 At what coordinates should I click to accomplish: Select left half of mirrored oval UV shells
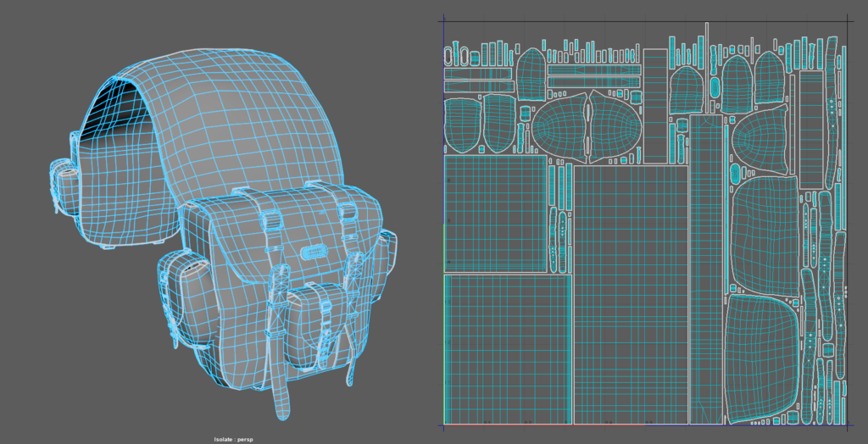pyautogui.click(x=559, y=127)
